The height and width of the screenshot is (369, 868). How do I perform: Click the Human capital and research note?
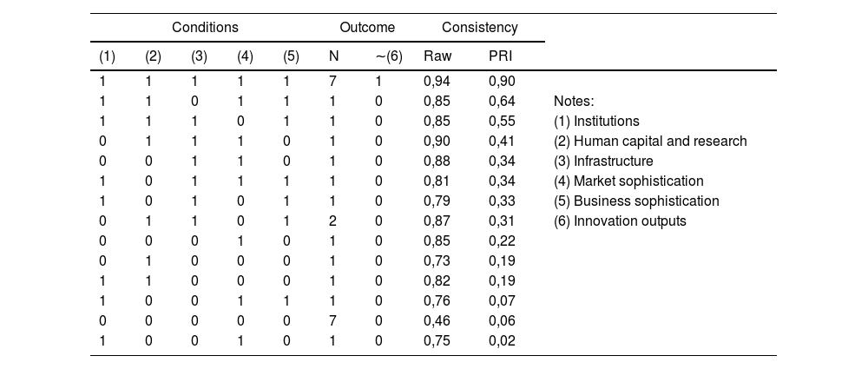pyautogui.click(x=650, y=142)
